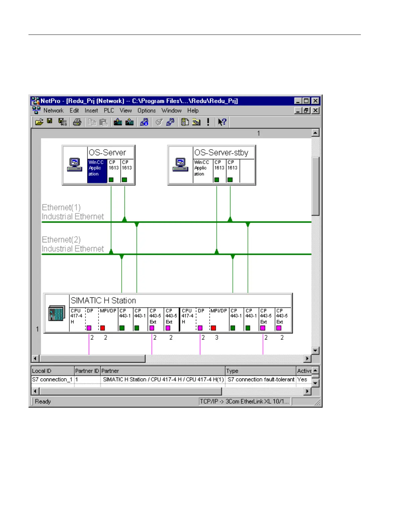Click the exclamation mark toolbar icon
The image size is (399, 532).
[208, 122]
